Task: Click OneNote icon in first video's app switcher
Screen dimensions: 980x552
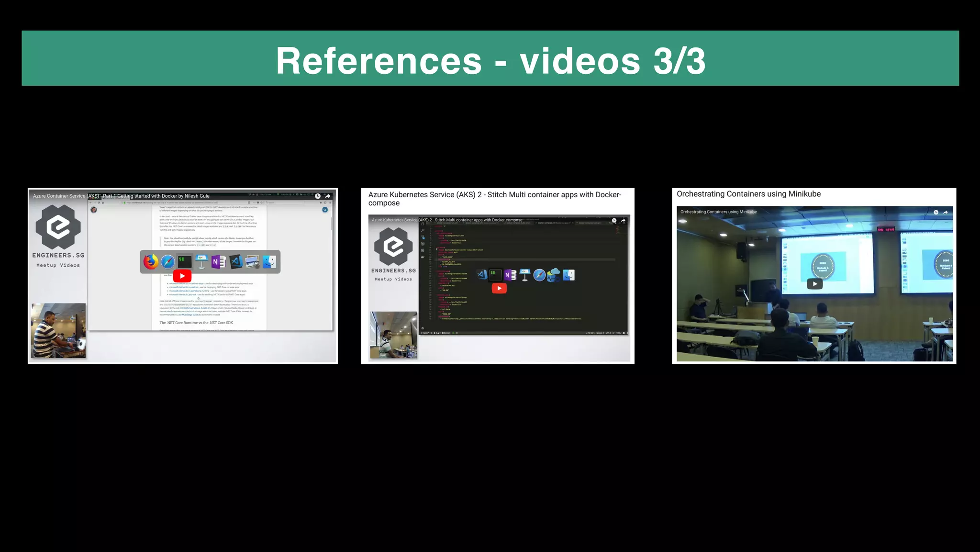Action: point(218,262)
